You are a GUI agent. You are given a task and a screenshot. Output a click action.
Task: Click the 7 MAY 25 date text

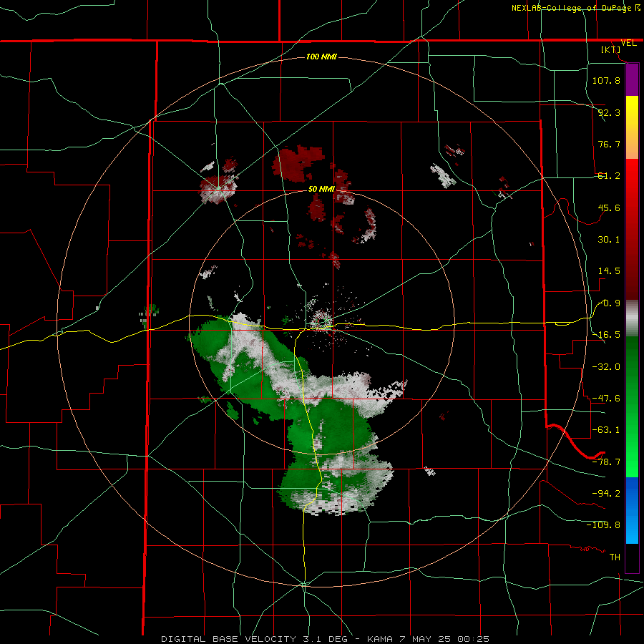click(425, 639)
